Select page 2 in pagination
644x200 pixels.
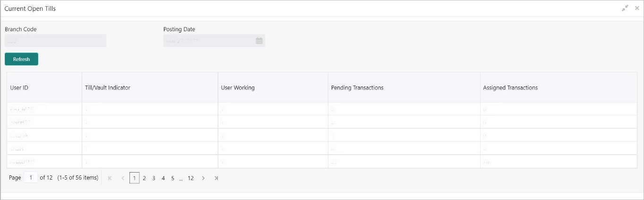point(144,178)
